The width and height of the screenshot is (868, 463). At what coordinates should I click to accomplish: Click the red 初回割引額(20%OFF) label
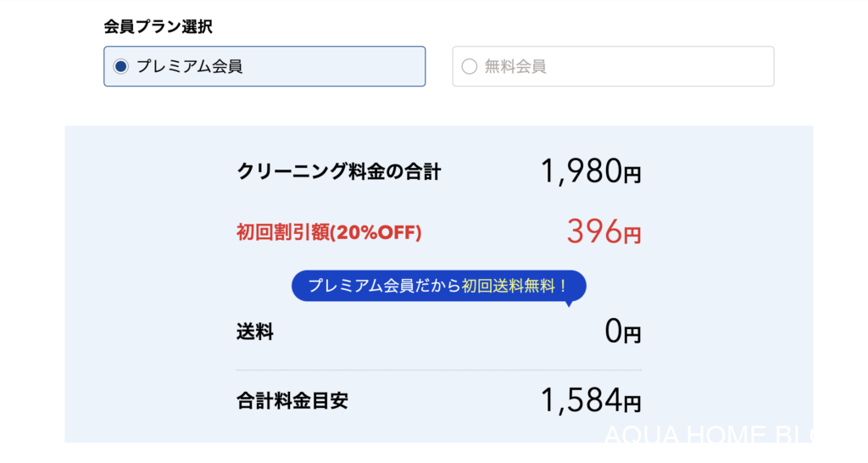pos(329,232)
